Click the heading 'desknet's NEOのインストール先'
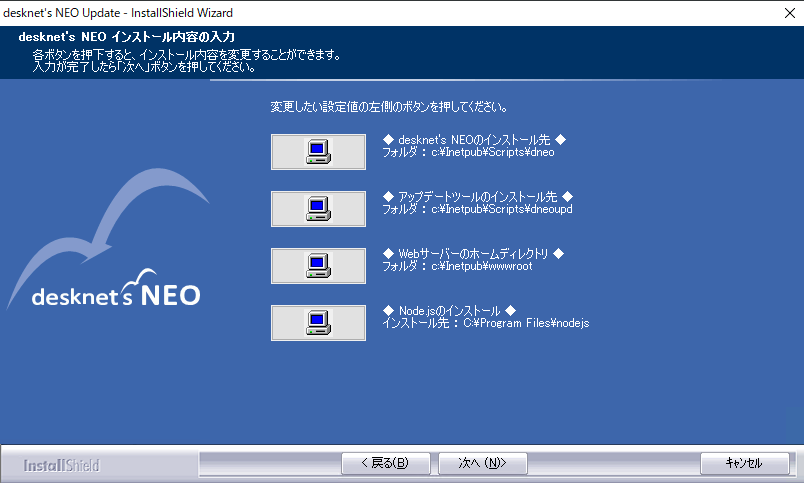This screenshot has height=483, width=804. point(474,139)
